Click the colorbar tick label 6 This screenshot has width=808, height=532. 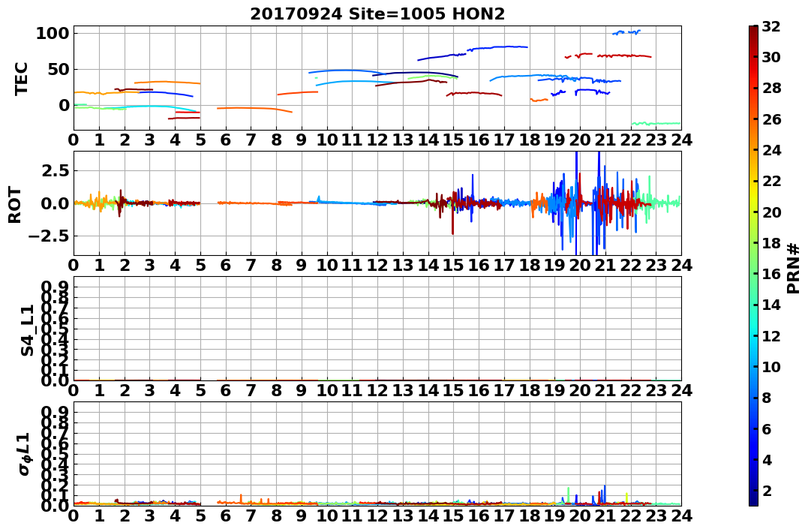click(767, 428)
